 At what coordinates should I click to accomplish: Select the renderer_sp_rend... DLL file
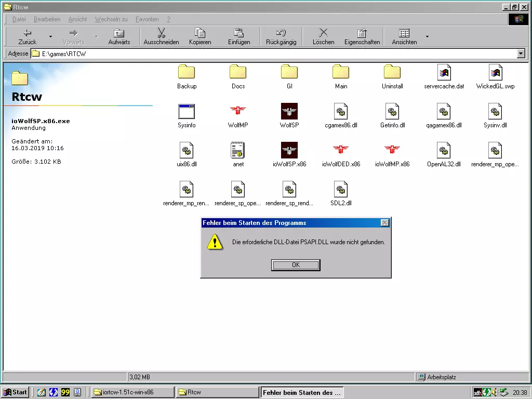click(289, 194)
